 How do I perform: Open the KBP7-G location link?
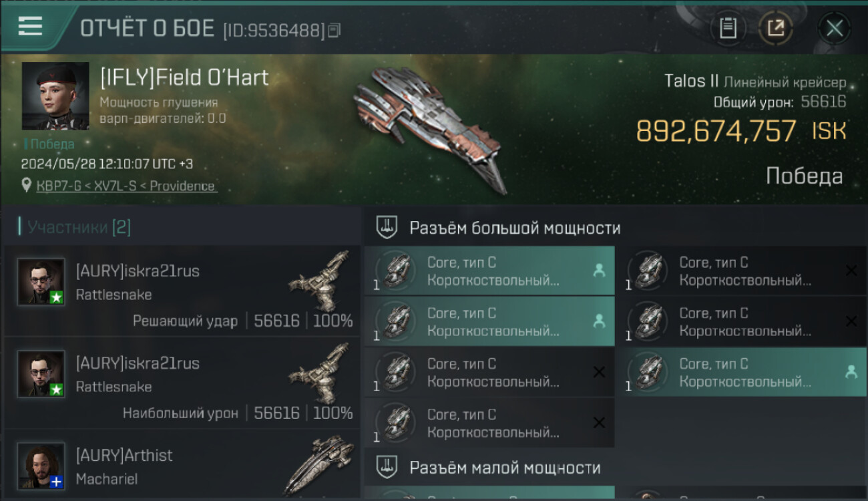click(x=126, y=186)
